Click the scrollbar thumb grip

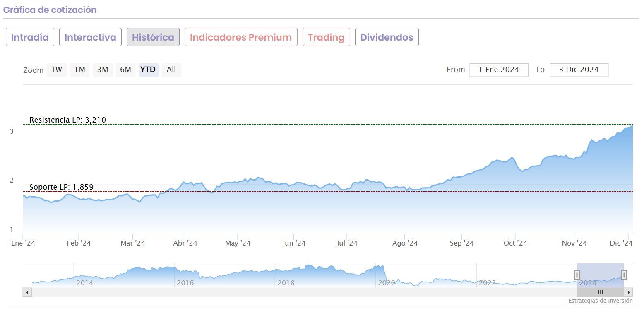(600, 292)
